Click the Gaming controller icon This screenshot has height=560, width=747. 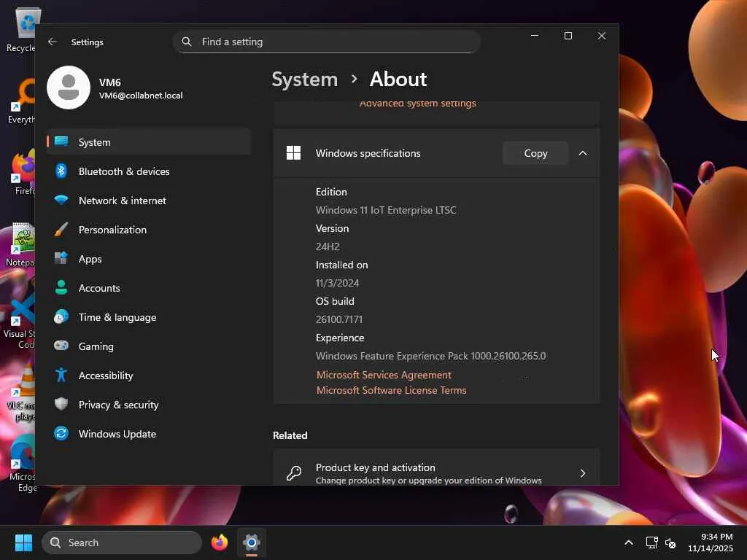point(61,346)
